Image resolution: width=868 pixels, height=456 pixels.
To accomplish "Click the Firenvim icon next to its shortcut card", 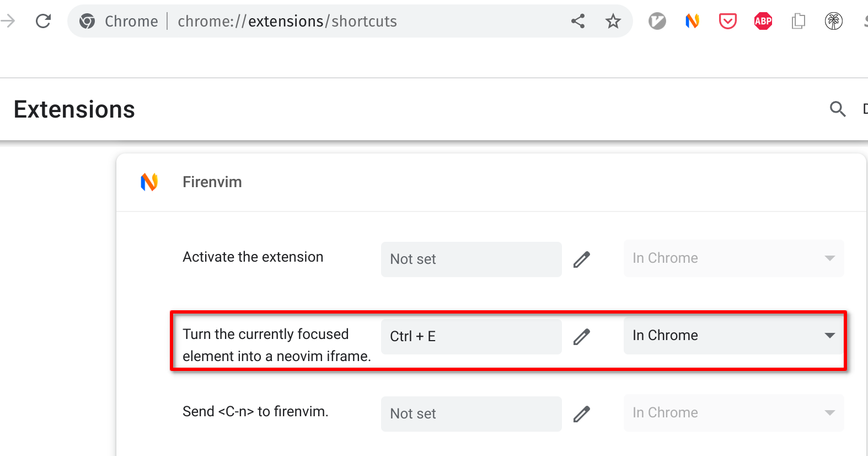I will pyautogui.click(x=148, y=181).
